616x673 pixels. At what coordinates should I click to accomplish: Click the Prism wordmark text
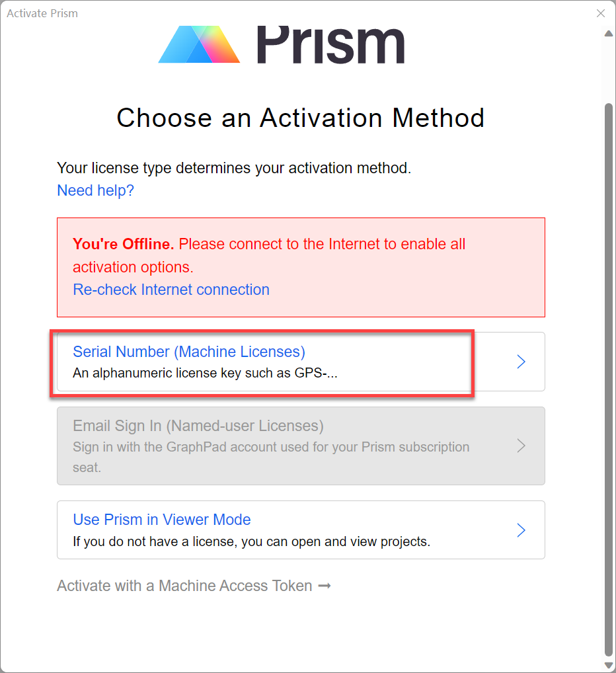tap(330, 45)
